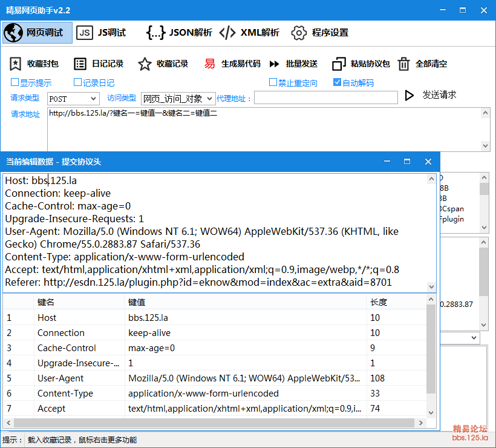Click the 收藏记录 star icon
496x448 pixels.
pyautogui.click(x=145, y=64)
